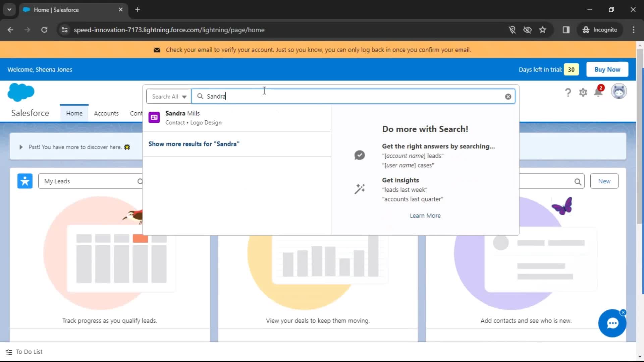This screenshot has height=362, width=644.
Task: Click the third-party cookies eye icon
Action: 528,30
